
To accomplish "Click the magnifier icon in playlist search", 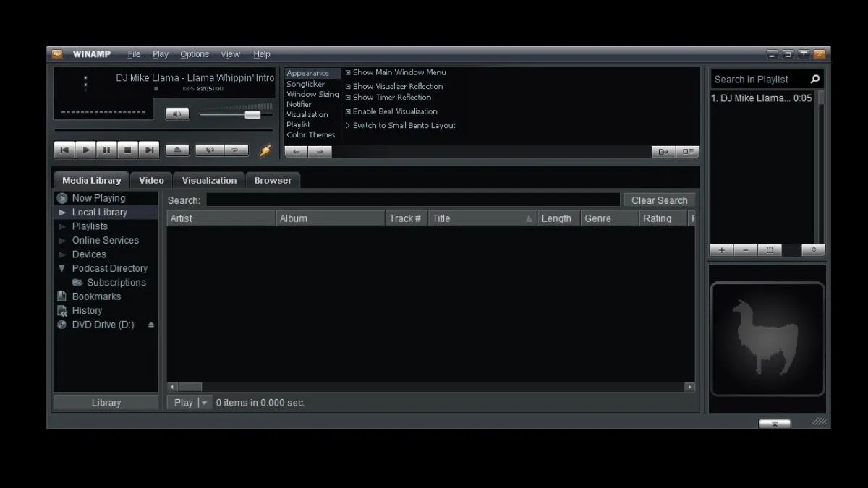I will pos(814,80).
